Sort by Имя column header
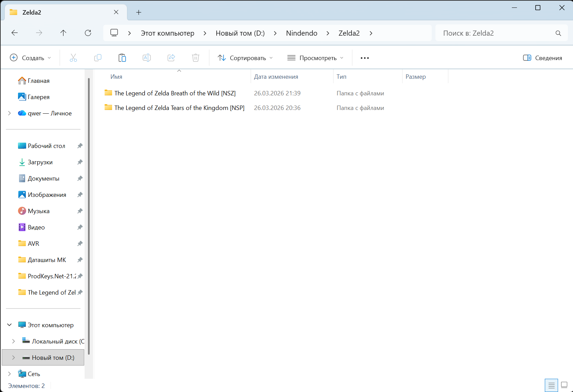The image size is (573, 392). pyautogui.click(x=116, y=77)
